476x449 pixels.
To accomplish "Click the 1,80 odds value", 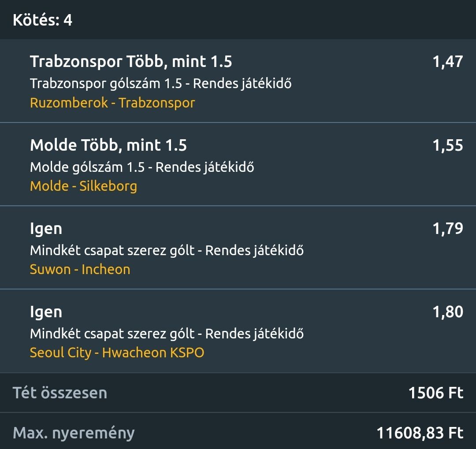I will click(x=447, y=312).
